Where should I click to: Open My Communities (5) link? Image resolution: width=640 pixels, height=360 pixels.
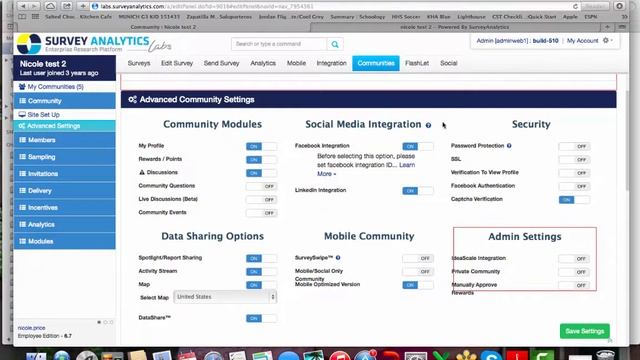(x=56, y=87)
